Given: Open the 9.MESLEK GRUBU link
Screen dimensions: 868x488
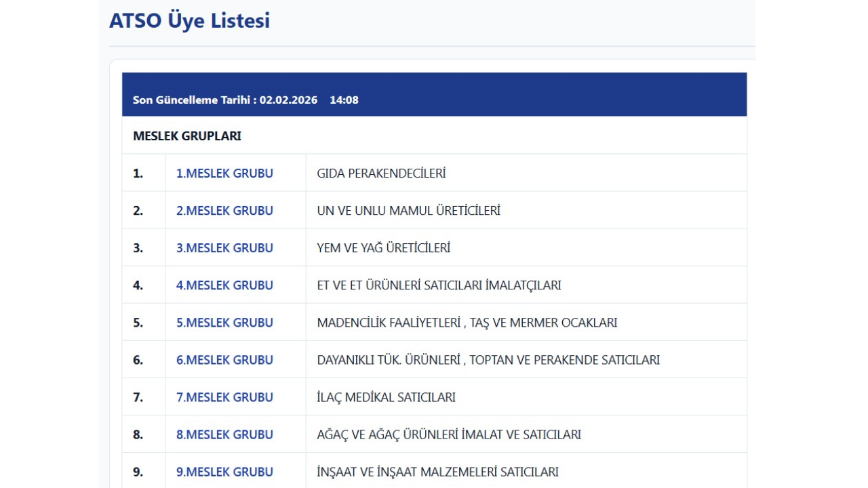Looking at the screenshot, I should click(x=224, y=472).
